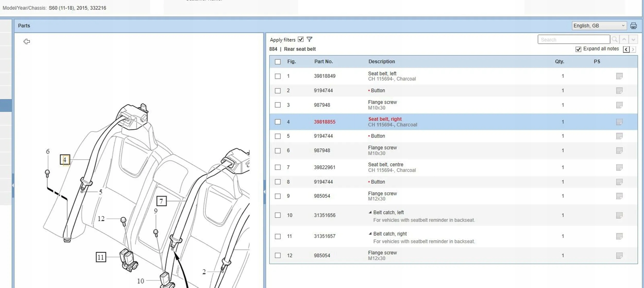Click callout 11 in the diagram

pyautogui.click(x=101, y=257)
